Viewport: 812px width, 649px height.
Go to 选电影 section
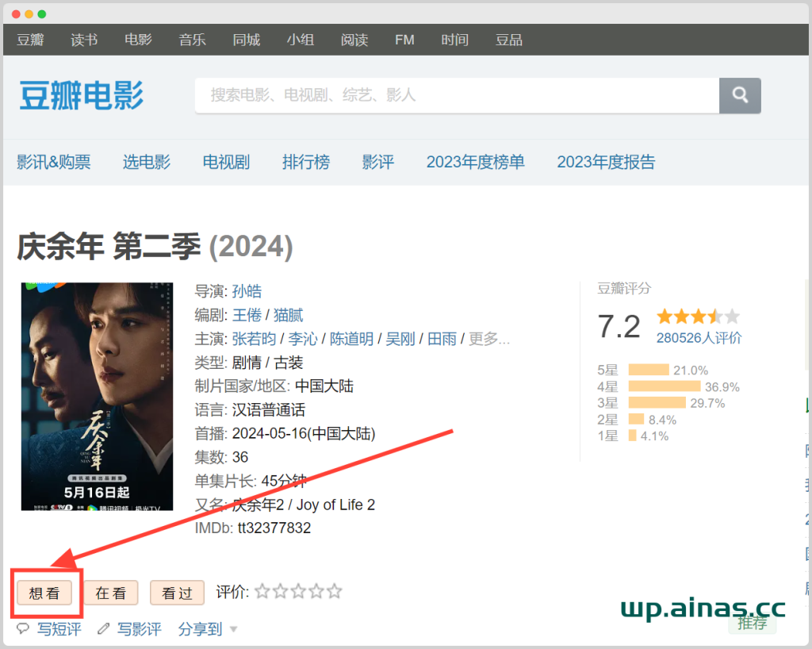(147, 162)
